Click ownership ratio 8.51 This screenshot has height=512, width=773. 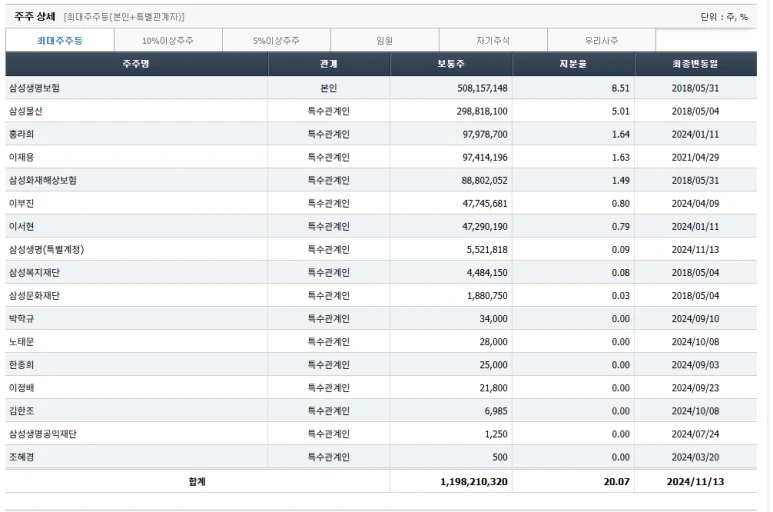(x=621, y=88)
